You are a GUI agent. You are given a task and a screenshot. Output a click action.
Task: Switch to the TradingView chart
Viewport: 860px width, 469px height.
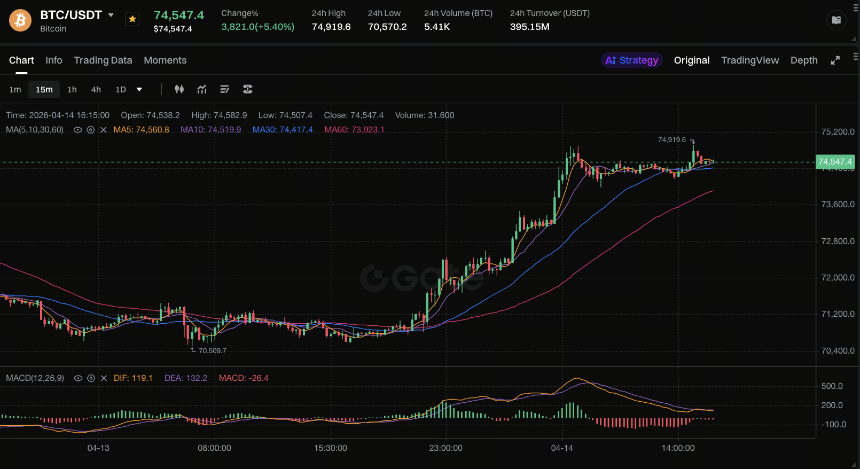point(750,60)
